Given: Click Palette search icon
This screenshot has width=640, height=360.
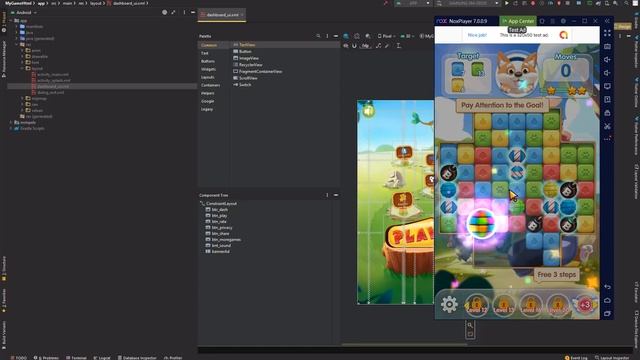Looking at the screenshot, I should 318,36.
